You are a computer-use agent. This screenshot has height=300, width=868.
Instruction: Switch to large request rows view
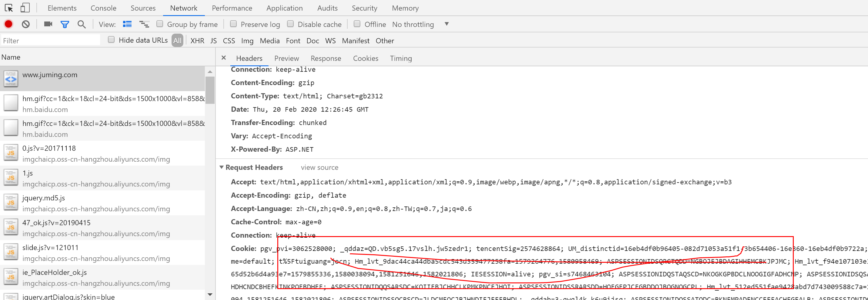[127, 24]
